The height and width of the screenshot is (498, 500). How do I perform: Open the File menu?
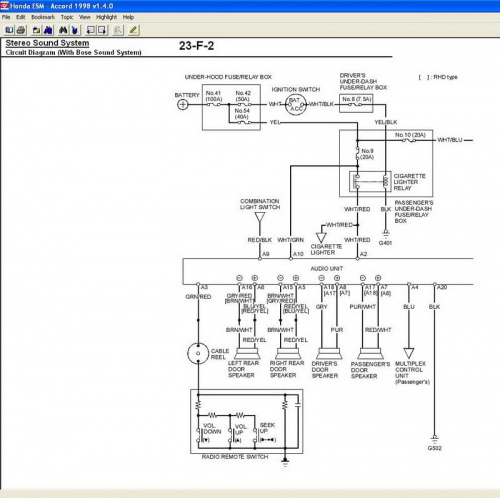coord(6,17)
